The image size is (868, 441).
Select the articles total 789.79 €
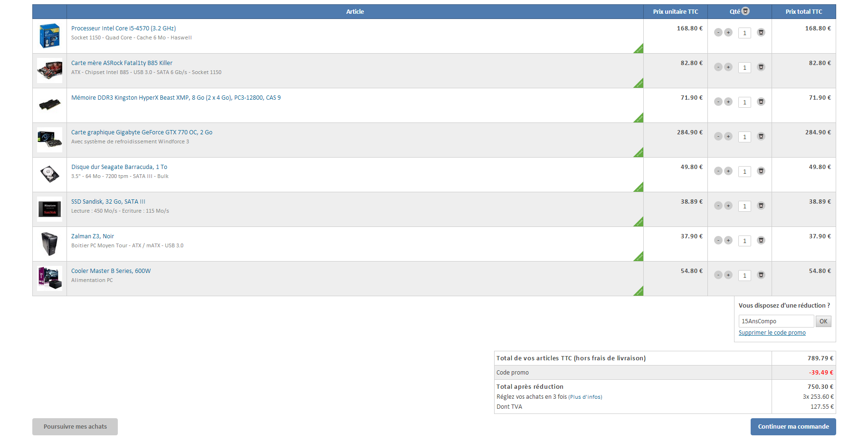(820, 358)
